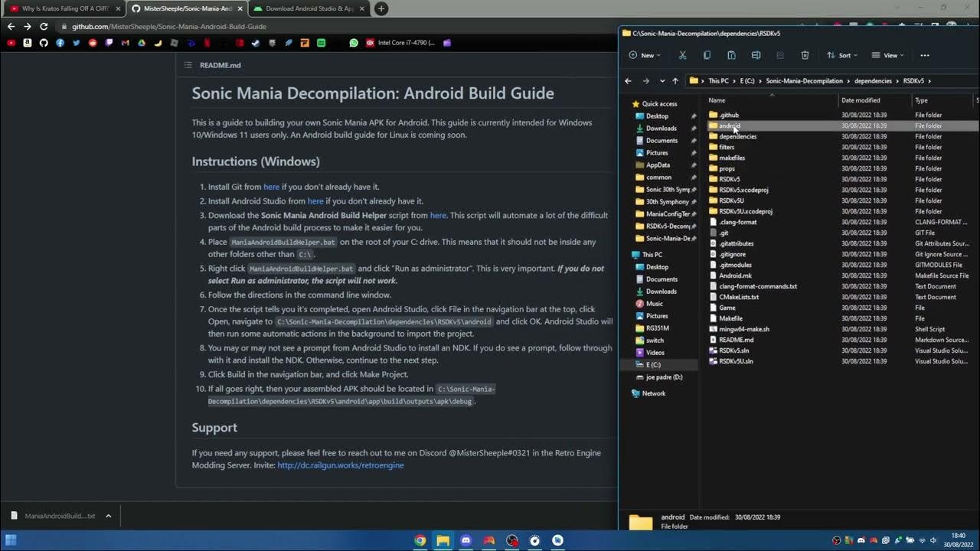Go back in File Explorer
980x551 pixels.
(x=628, y=80)
